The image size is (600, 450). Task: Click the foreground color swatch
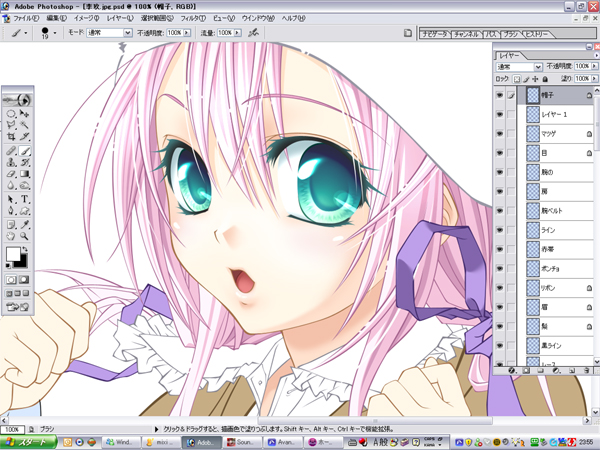coord(13,254)
